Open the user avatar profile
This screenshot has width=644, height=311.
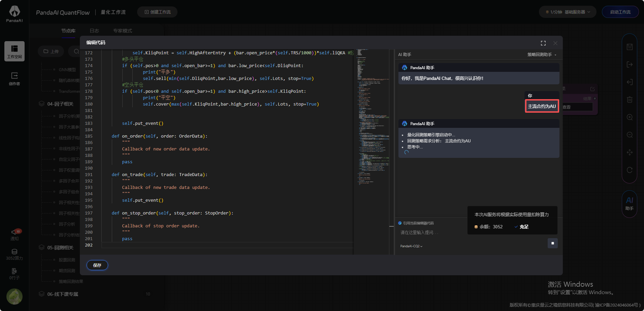click(14, 296)
